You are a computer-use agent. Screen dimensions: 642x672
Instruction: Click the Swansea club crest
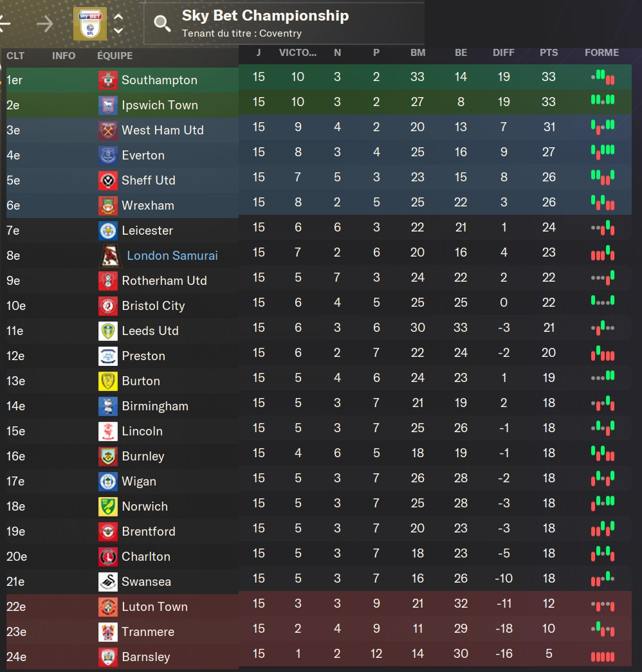point(107,582)
